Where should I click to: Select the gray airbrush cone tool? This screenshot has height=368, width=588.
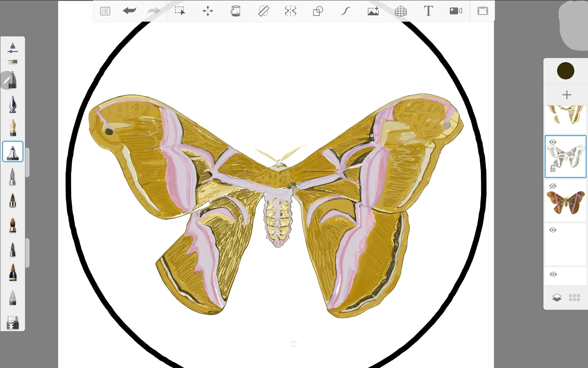coord(13,298)
